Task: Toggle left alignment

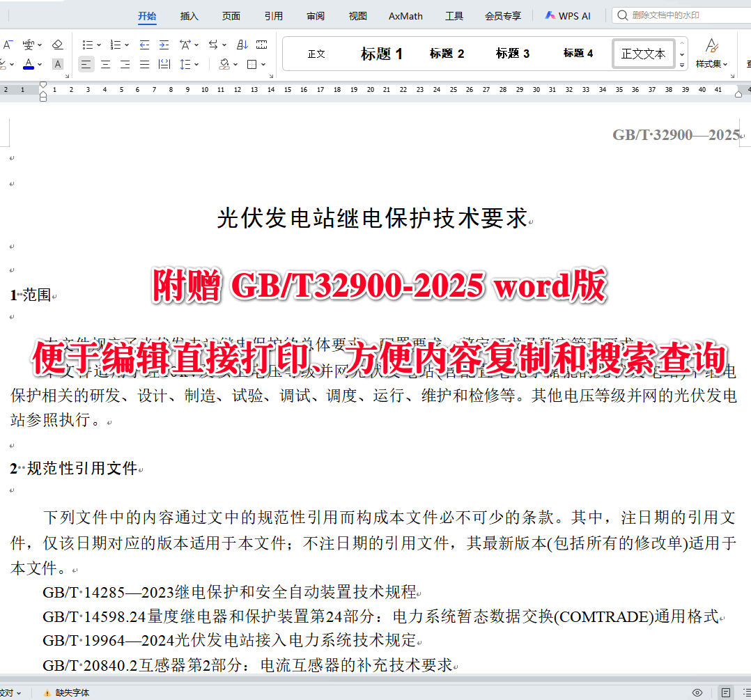Action: [86, 63]
